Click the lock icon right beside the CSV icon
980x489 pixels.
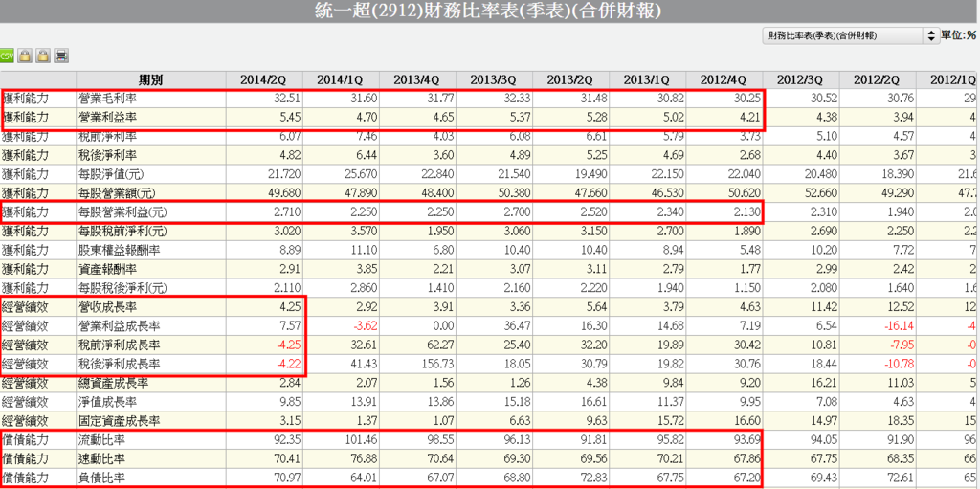pos(24,56)
